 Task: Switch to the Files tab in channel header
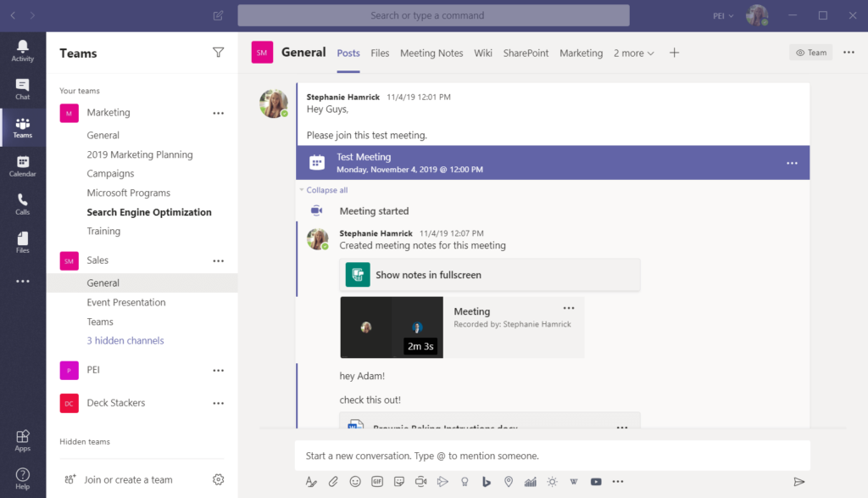380,53
